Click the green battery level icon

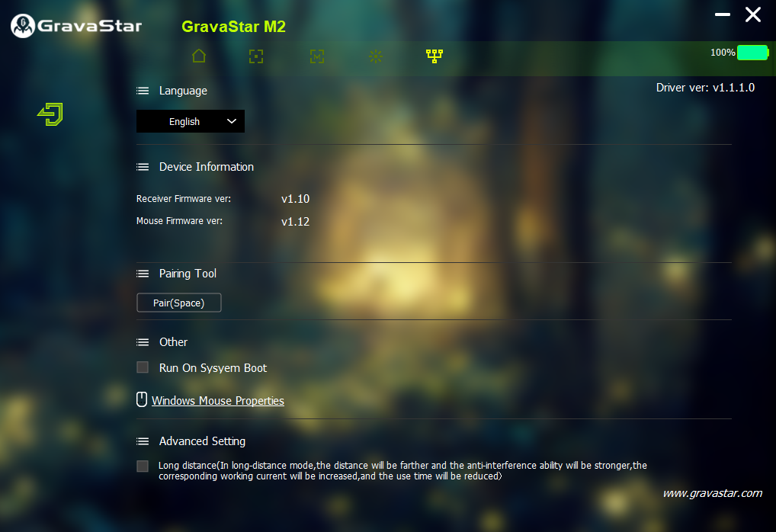point(752,53)
